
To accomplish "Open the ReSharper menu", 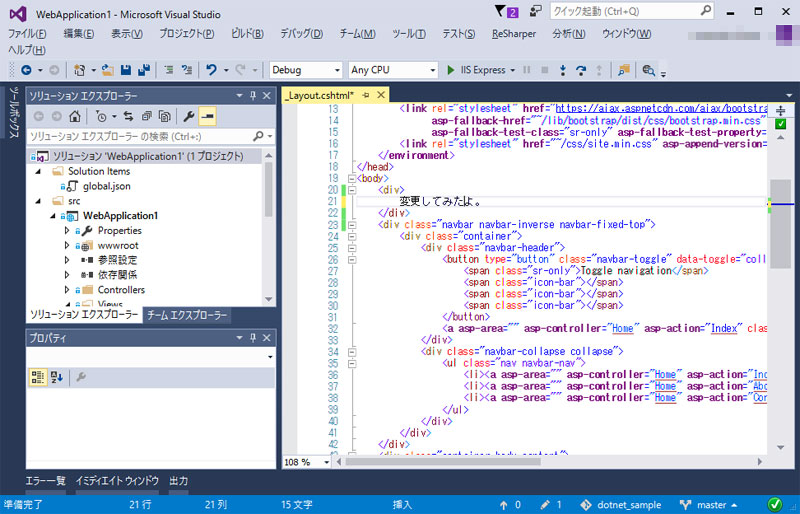I will click(514, 34).
